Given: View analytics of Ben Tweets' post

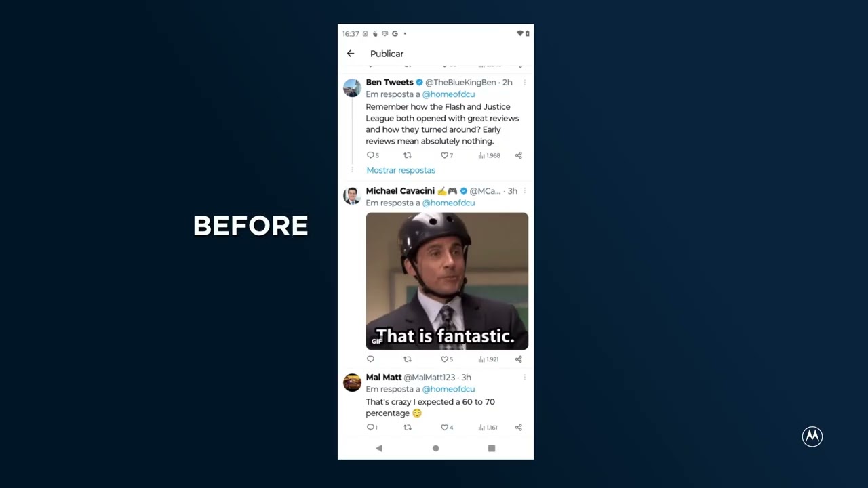Looking at the screenshot, I should [489, 155].
